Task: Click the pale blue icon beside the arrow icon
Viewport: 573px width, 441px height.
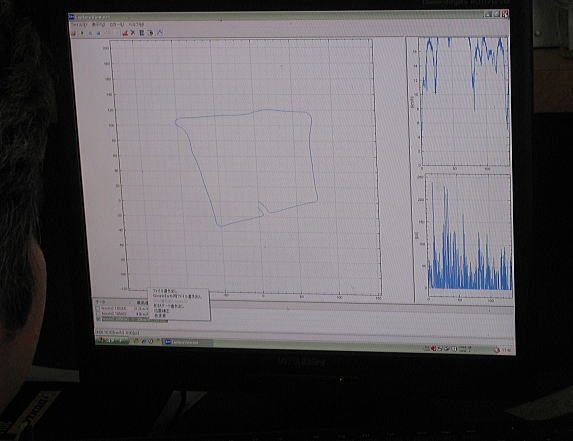Action: point(90,33)
